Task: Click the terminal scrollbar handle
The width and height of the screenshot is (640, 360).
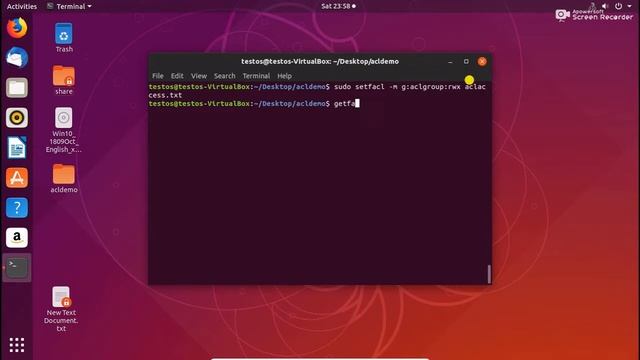Action: (x=489, y=274)
